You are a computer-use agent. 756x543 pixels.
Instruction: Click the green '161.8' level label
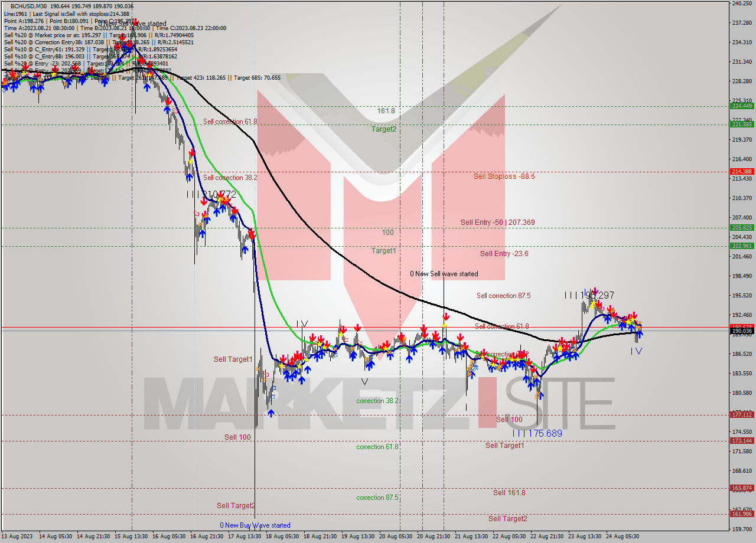[x=386, y=110]
